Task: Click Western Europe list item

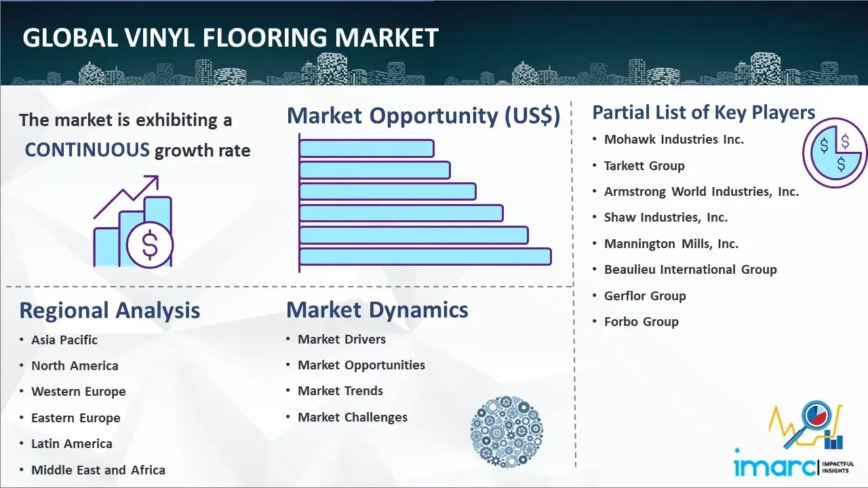Action: tap(78, 392)
